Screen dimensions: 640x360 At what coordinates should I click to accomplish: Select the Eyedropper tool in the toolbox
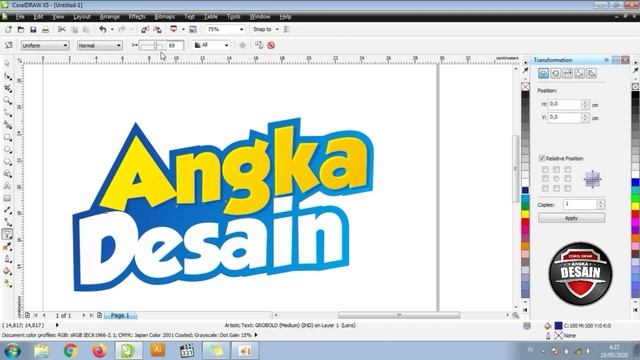click(x=7, y=247)
